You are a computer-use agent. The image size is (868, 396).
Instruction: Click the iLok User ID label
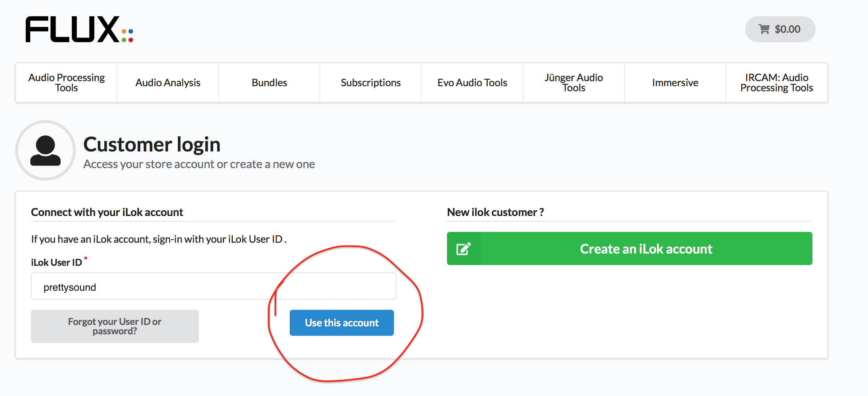coord(57,262)
